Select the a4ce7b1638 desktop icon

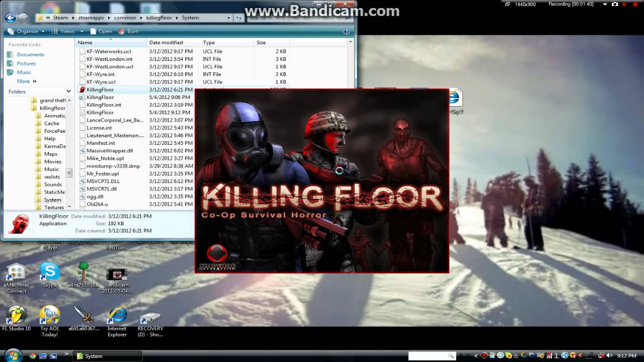(84, 276)
